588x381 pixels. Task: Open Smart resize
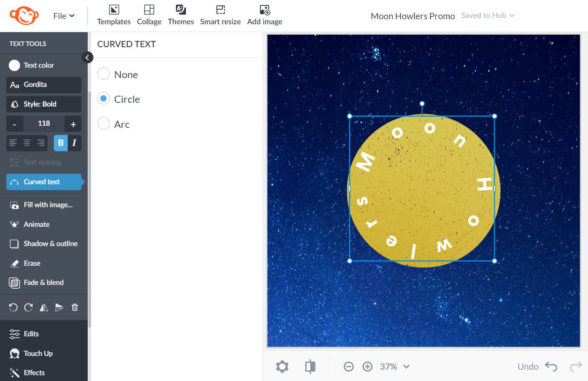click(220, 15)
